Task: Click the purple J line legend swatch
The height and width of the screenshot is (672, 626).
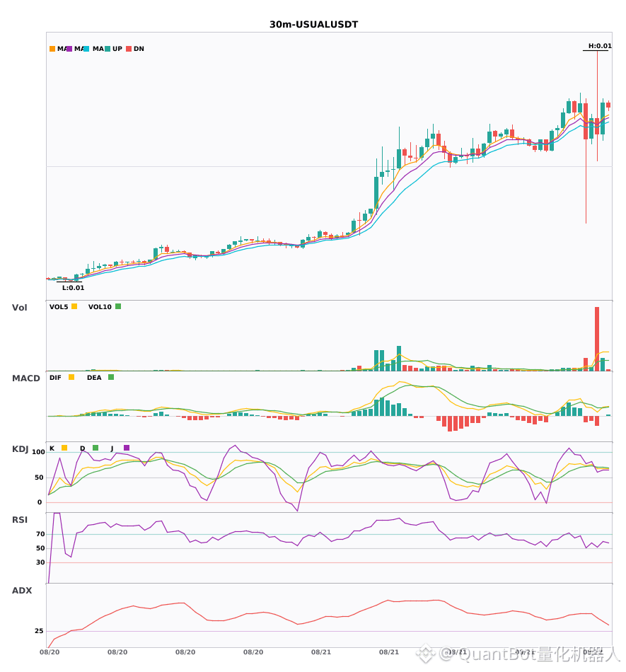Action: [127, 448]
